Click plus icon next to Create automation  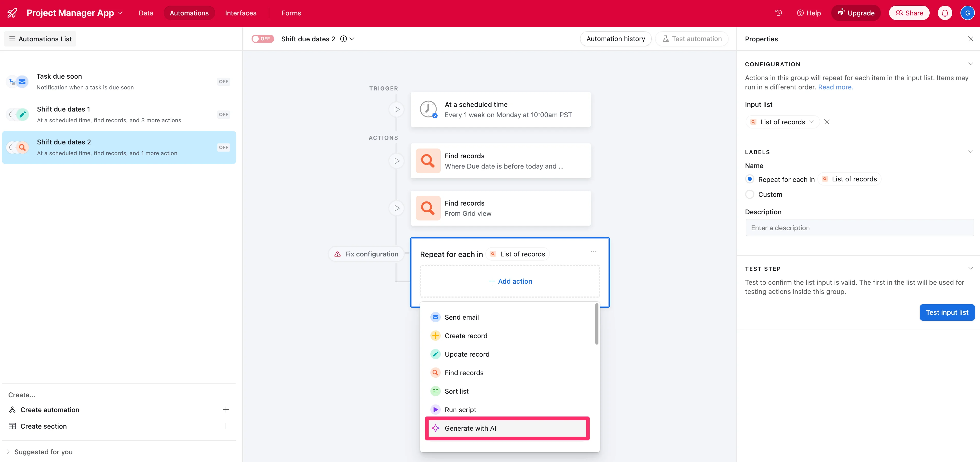(x=226, y=410)
